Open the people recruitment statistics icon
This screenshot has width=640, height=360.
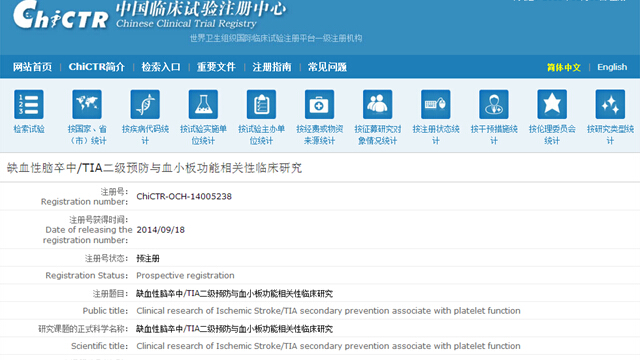tap(378, 104)
